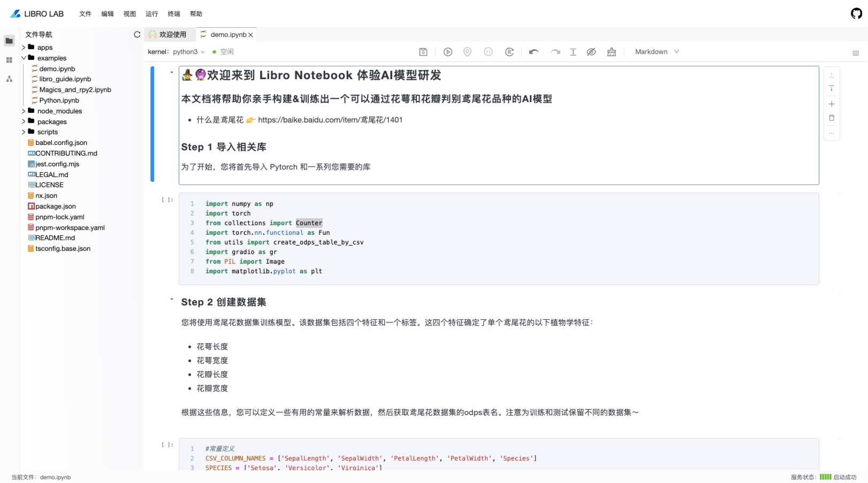Open pnpm-workspace.yaml file
868x483 pixels.
70,228
